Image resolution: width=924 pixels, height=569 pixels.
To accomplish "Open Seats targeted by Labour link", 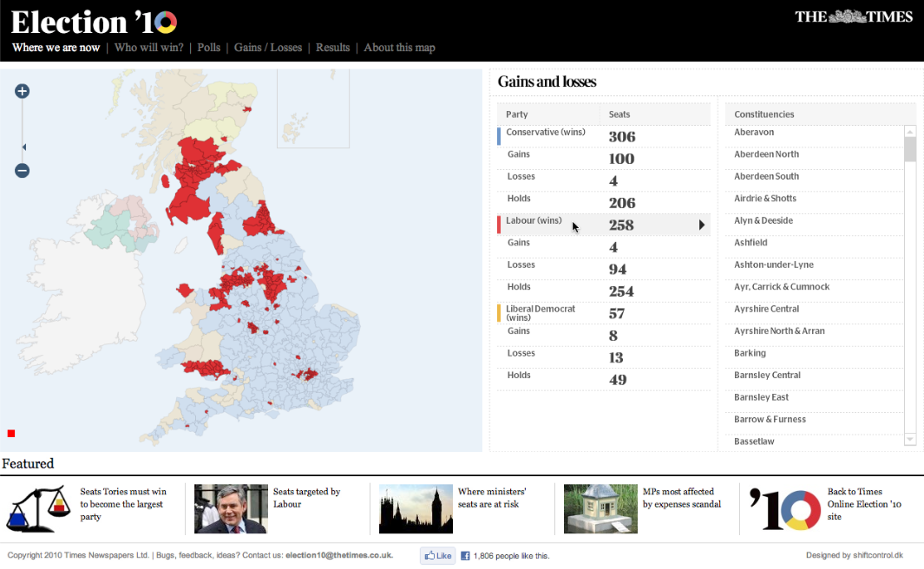I will pos(307,498).
